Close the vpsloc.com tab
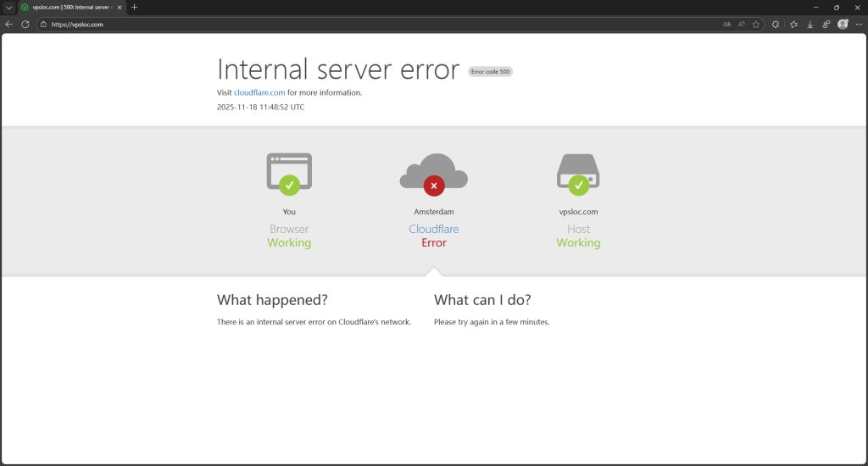 coord(119,7)
